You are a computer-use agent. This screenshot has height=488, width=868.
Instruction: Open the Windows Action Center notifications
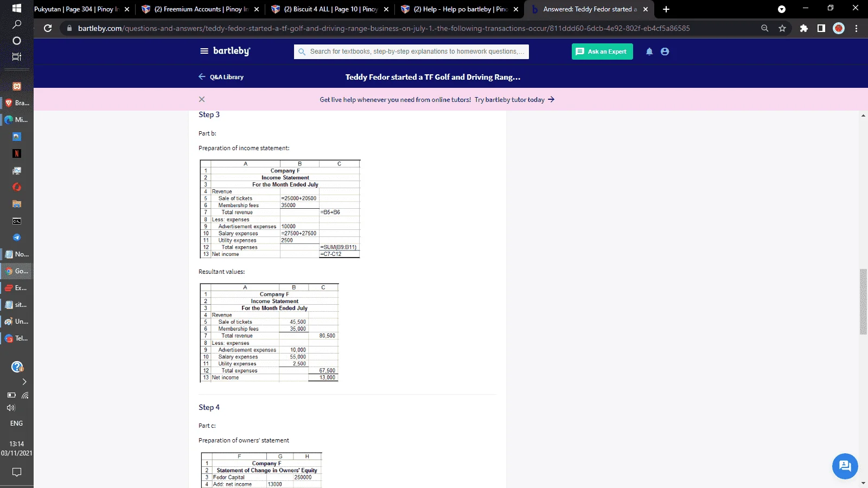click(17, 472)
